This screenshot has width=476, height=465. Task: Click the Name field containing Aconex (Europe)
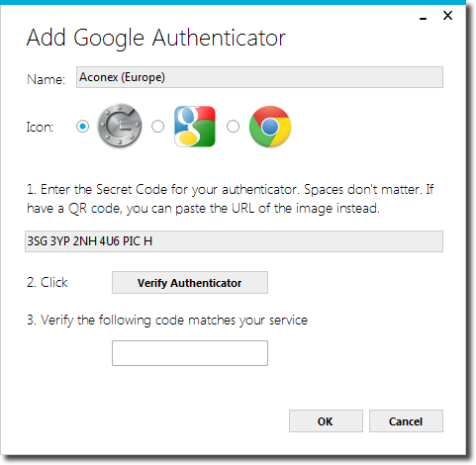(x=259, y=77)
